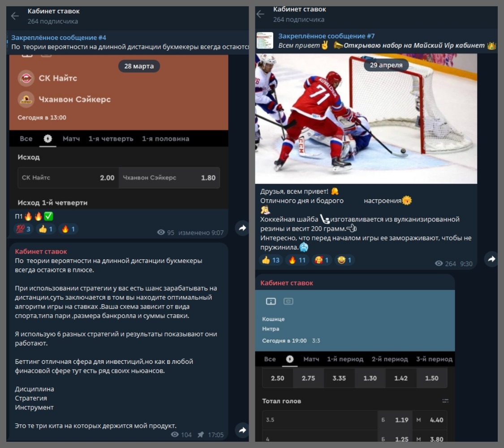
Task: Click share arrow beside the П1 result post
Action: (x=242, y=228)
